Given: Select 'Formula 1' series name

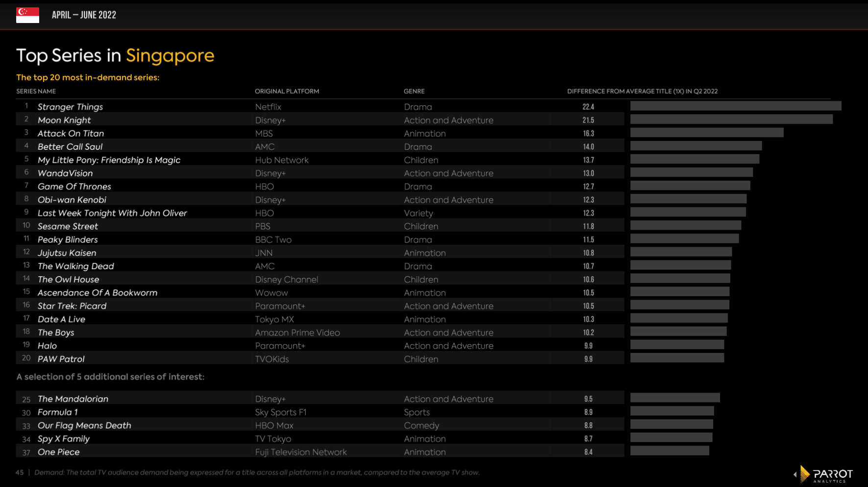Looking at the screenshot, I should [x=58, y=412].
